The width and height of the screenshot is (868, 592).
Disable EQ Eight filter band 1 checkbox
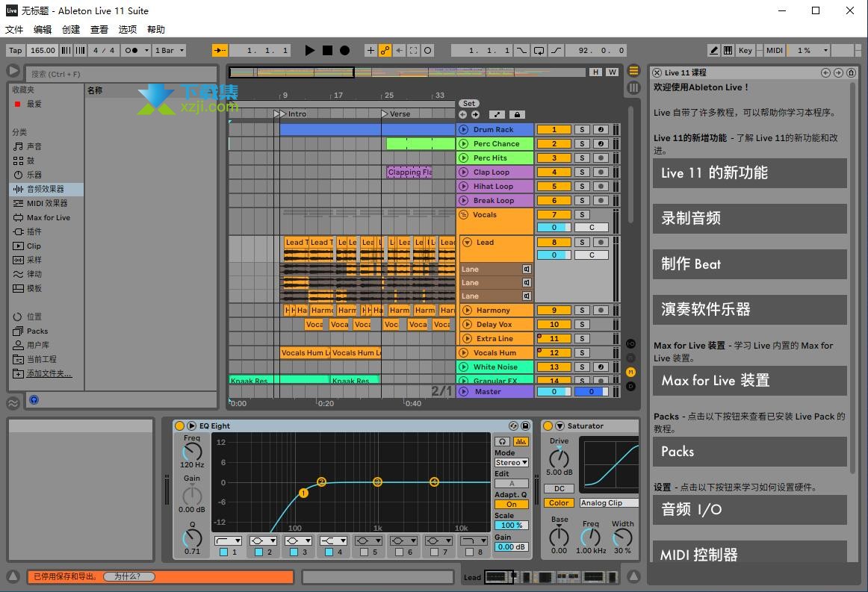(x=223, y=552)
